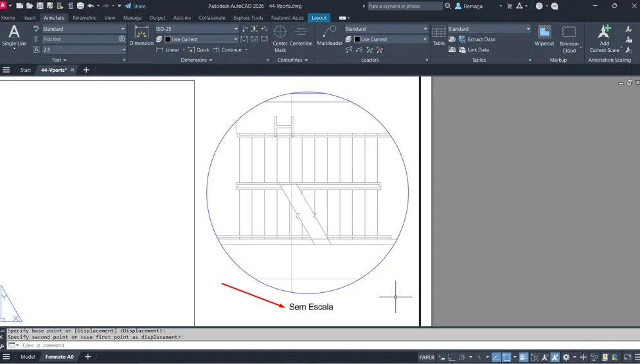Toggle lineweight display in status bar
The width and height of the screenshot is (640, 364).
tap(524, 357)
